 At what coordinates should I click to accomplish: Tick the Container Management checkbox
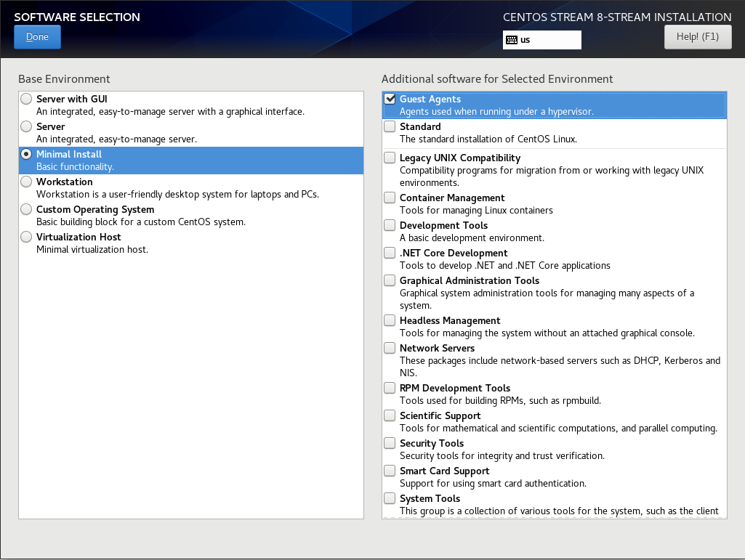click(x=390, y=198)
